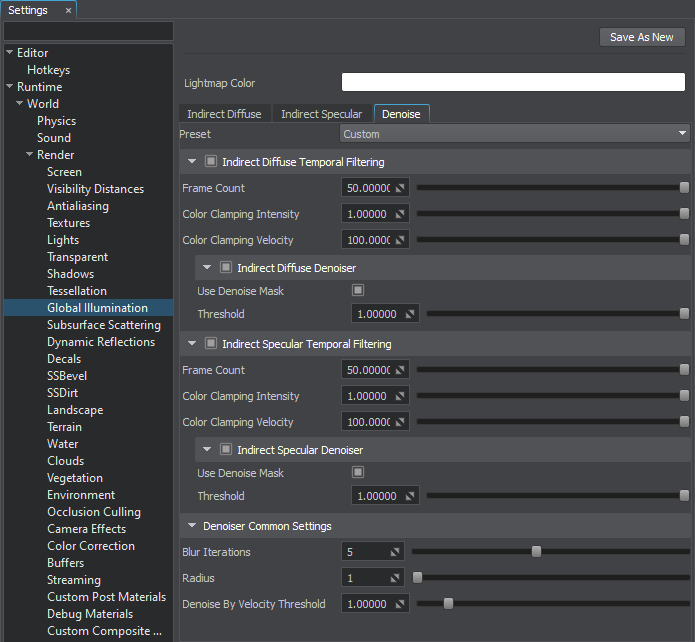Click the spin icon in Indirect Specular Color Clamping Velocity
The height and width of the screenshot is (642, 695).
click(400, 422)
